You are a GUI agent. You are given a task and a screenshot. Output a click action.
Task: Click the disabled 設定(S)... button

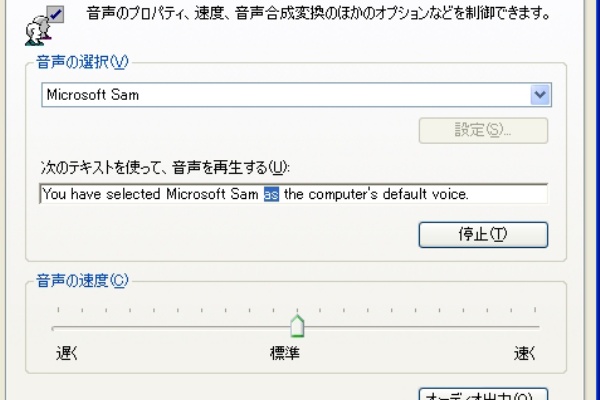tap(483, 130)
